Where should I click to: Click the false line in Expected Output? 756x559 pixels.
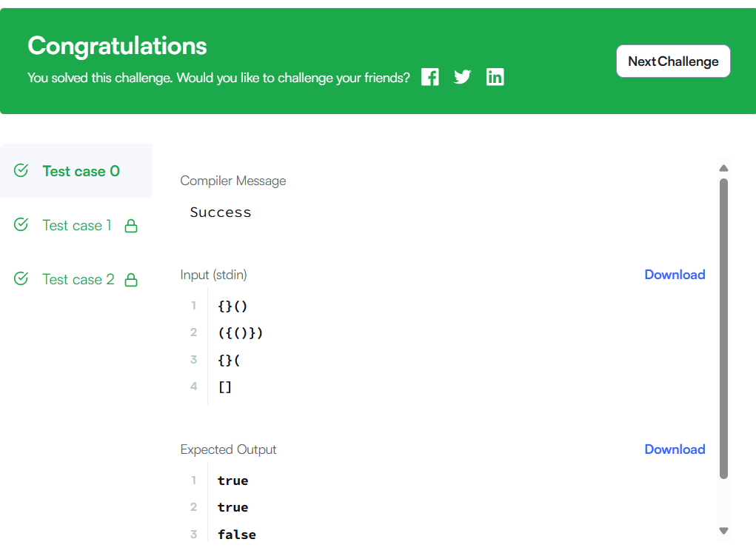point(237,535)
